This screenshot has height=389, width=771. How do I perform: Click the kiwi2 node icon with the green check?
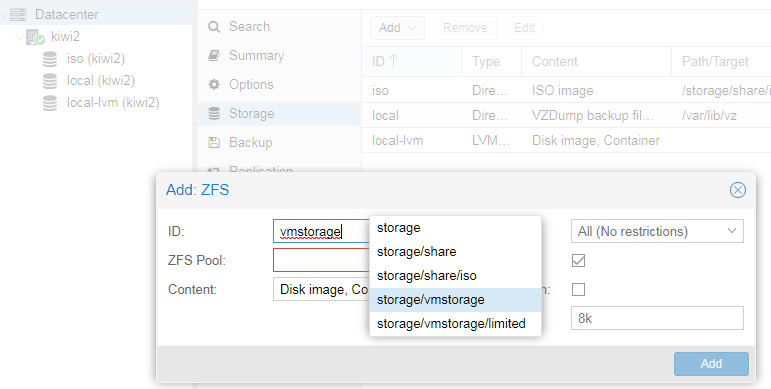coord(35,37)
